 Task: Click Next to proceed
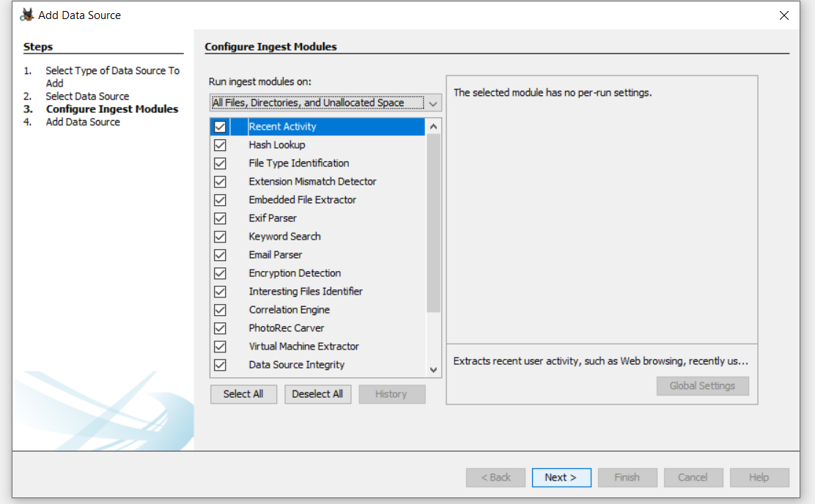(561, 477)
